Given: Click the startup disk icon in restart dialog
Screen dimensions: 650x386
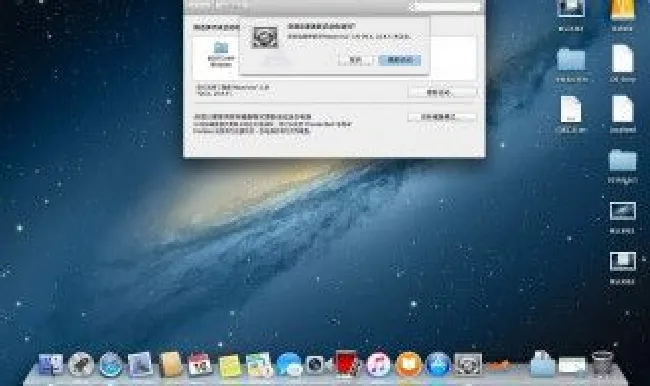Looking at the screenshot, I should tap(265, 37).
